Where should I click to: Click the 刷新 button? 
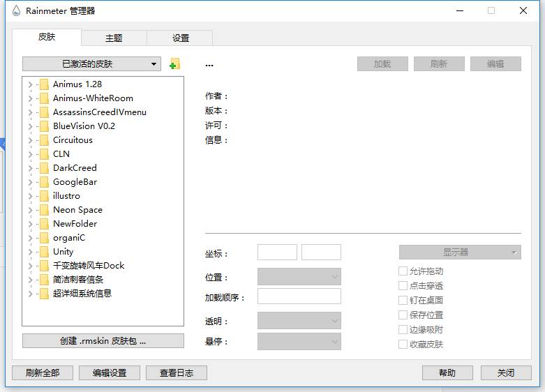(439, 64)
